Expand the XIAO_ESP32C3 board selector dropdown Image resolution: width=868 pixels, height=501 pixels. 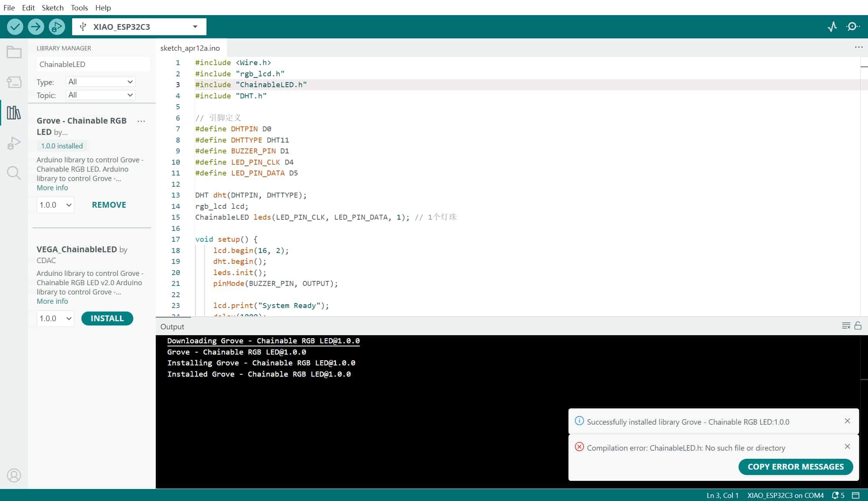[x=195, y=27]
